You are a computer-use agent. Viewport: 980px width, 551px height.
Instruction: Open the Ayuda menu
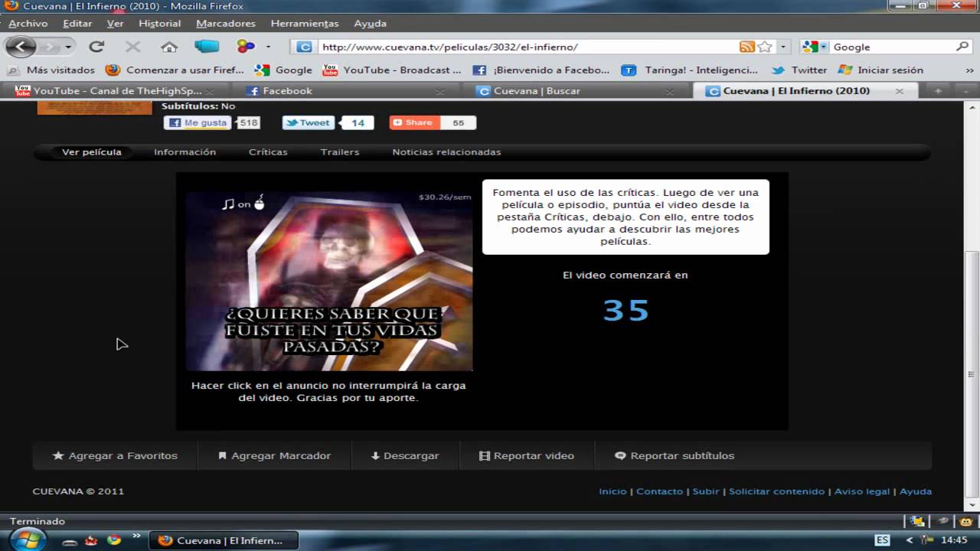click(x=371, y=24)
